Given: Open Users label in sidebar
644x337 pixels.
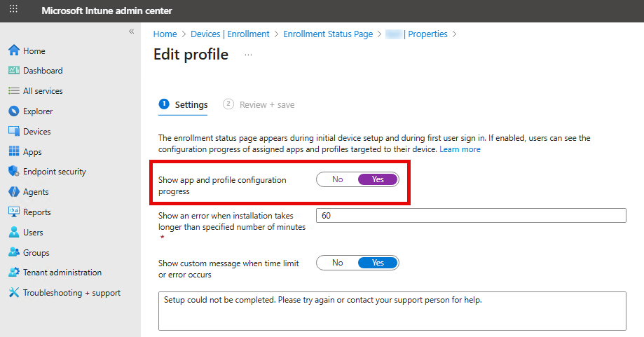Looking at the screenshot, I should pos(33,233).
